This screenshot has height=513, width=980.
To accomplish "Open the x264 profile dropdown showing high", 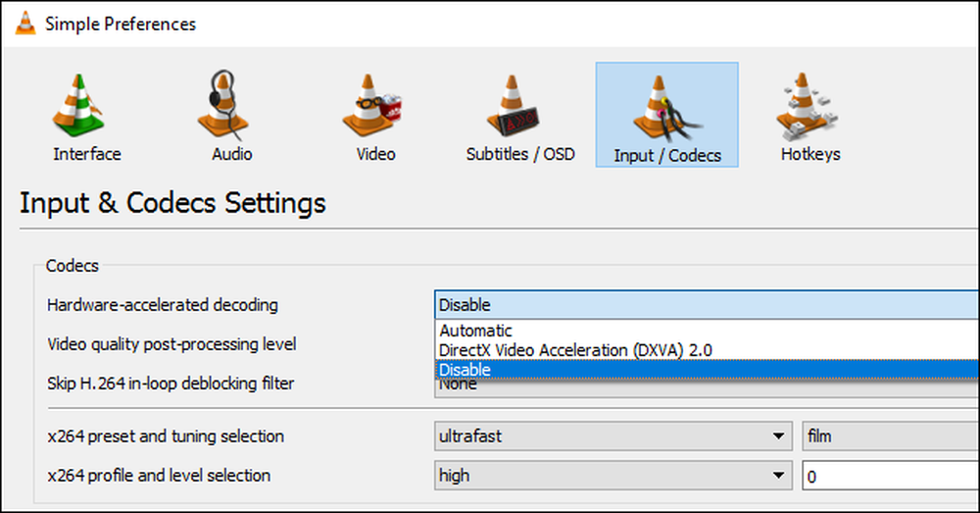I will (613, 476).
